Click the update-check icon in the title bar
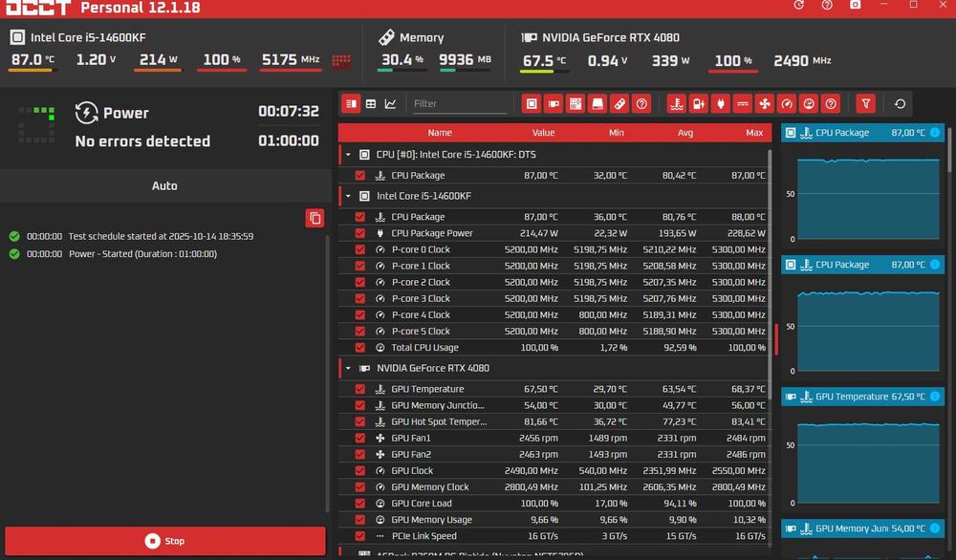Viewport: 956px width, 560px height. (798, 5)
